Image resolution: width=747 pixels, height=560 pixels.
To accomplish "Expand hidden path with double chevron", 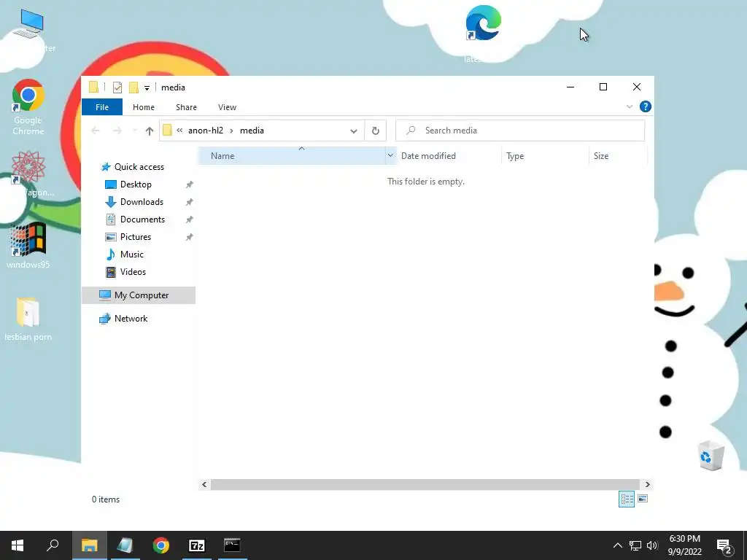I will 179,130.
